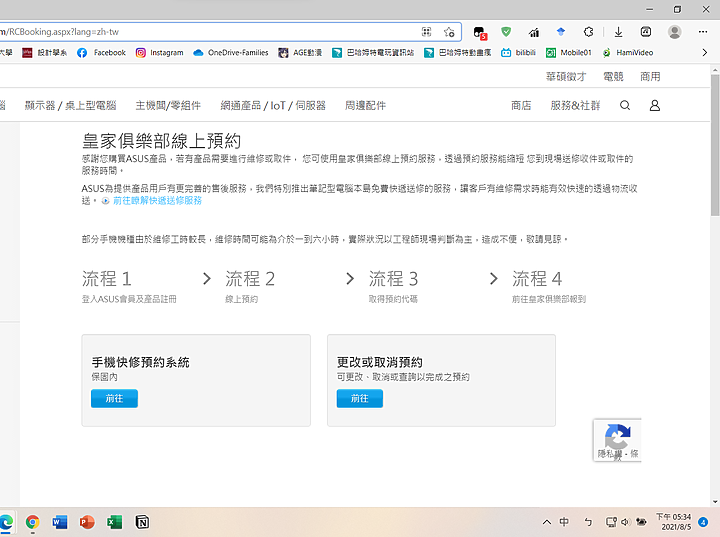
Task: Click the ASUS site search icon
Action: click(x=624, y=106)
